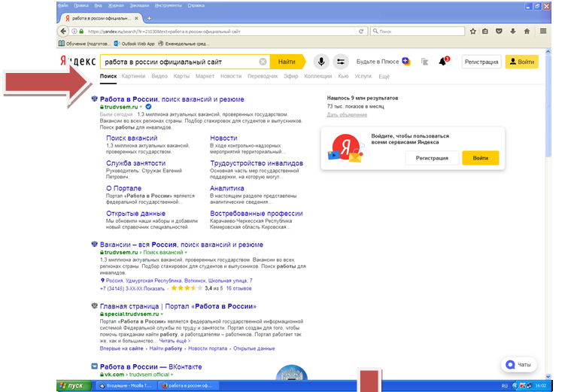The height and width of the screenshot is (392, 580).
Task: Click the Регистрация button in the page header
Action: pos(481,62)
